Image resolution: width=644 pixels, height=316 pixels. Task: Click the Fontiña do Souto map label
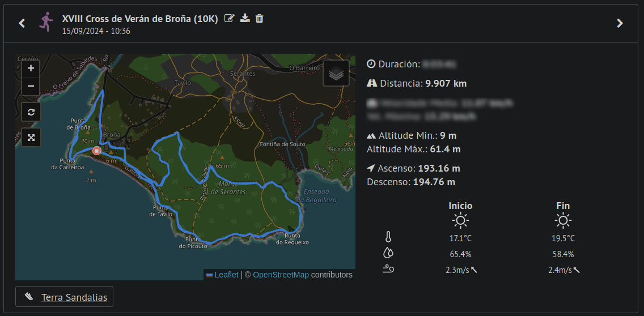tap(283, 144)
